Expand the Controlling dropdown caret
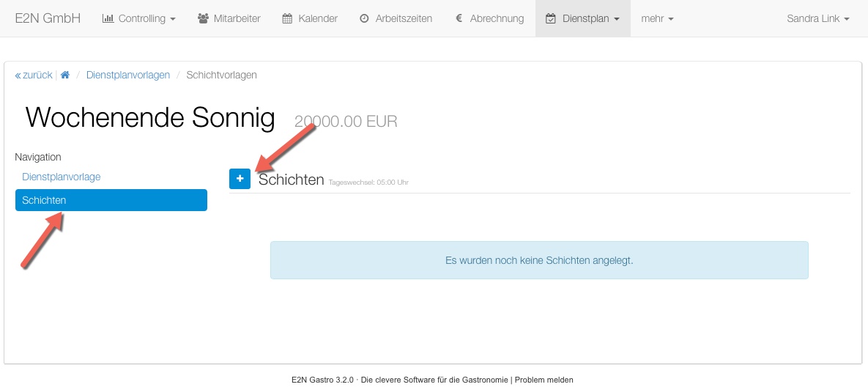The width and height of the screenshot is (868, 387). click(173, 19)
